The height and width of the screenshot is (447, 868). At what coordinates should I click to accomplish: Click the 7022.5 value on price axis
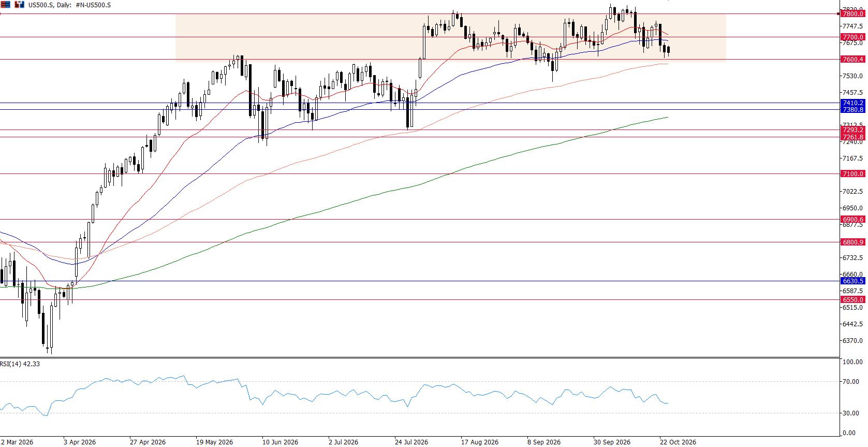(852, 192)
